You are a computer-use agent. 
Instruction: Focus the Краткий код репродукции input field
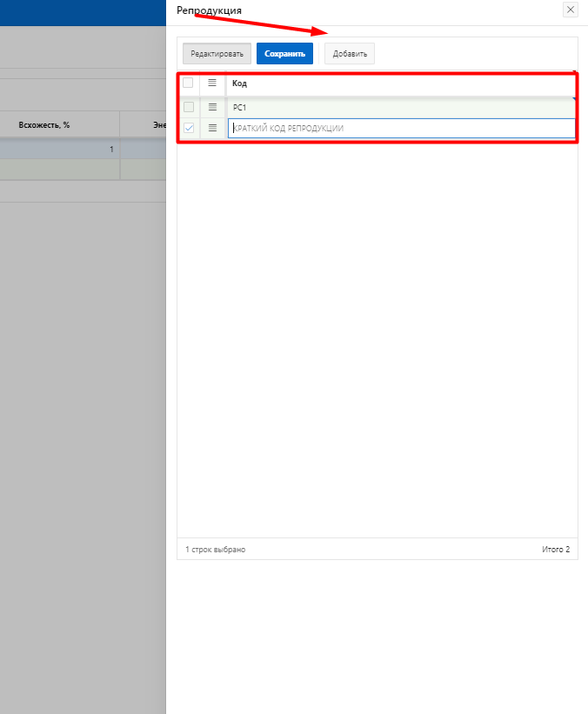(400, 128)
